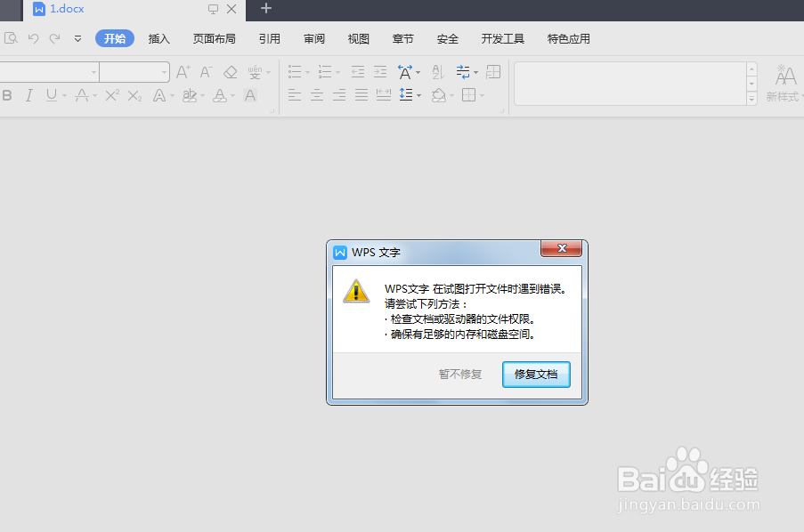Clear formatting with the eraser icon

coord(231,72)
